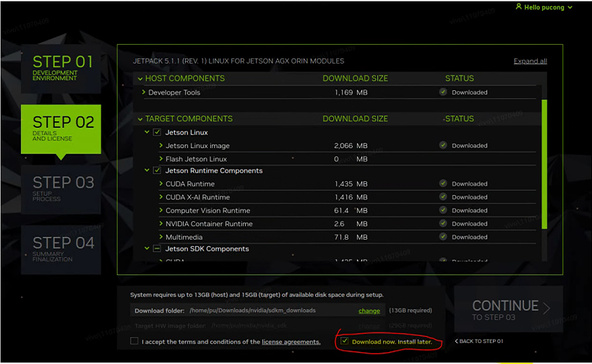Expand the Multimedia row

pyautogui.click(x=161, y=237)
